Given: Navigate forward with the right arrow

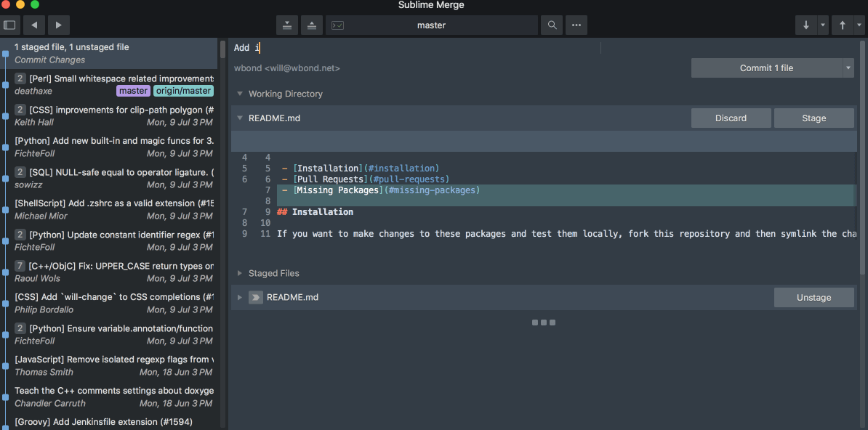Looking at the screenshot, I should point(58,25).
